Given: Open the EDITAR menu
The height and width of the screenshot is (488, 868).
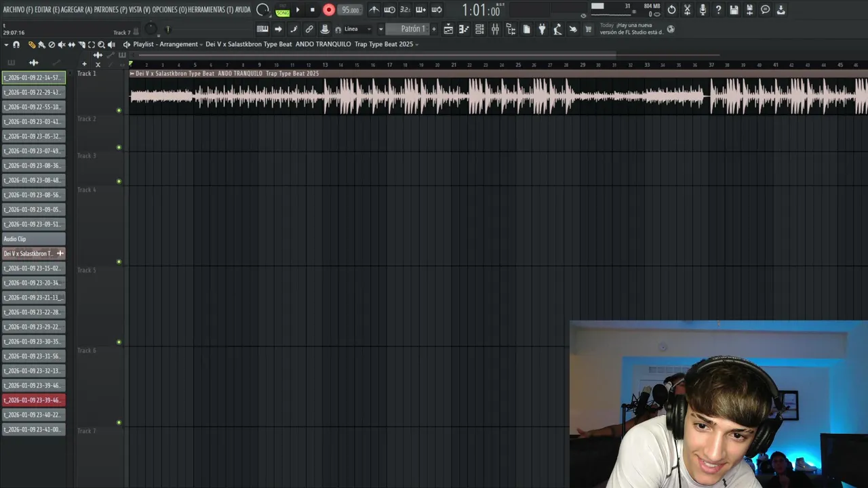Looking at the screenshot, I should [47, 9].
